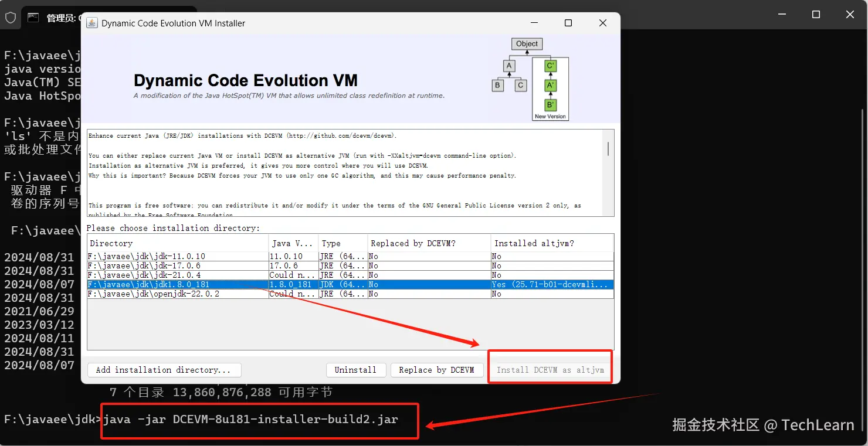The height and width of the screenshot is (446, 868).
Task: Select the jdk1.8.0_181 directory row
Action: (350, 284)
